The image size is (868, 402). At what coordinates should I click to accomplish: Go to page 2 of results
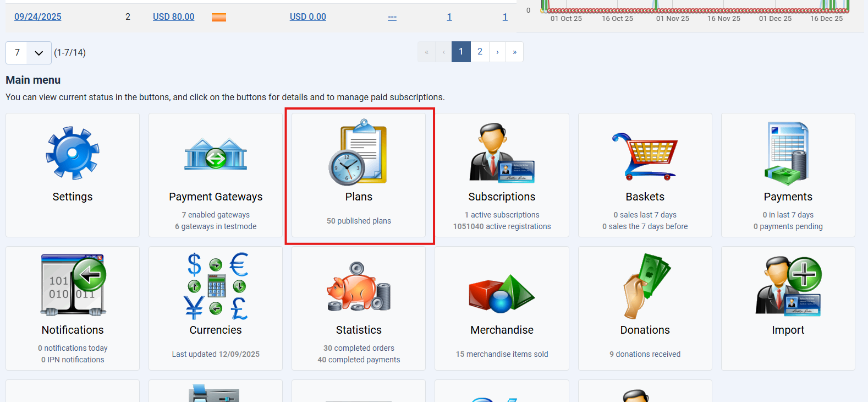pyautogui.click(x=480, y=52)
